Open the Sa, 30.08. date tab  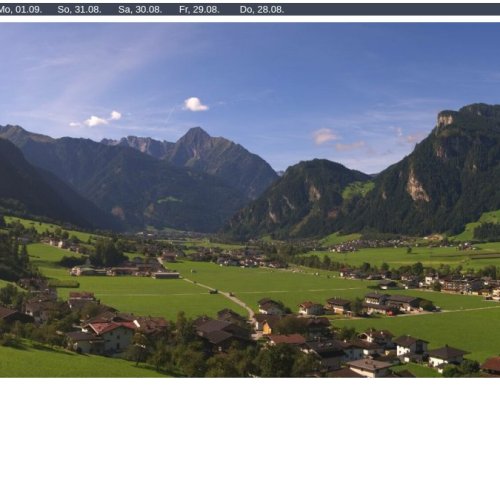pos(140,10)
